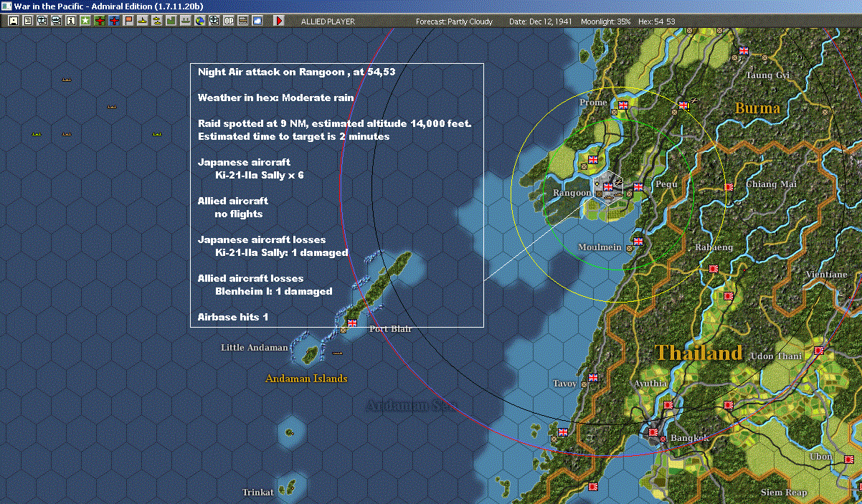Select the British flag at Port Blair
Viewport: 862px width, 504px height.
pyautogui.click(x=351, y=323)
